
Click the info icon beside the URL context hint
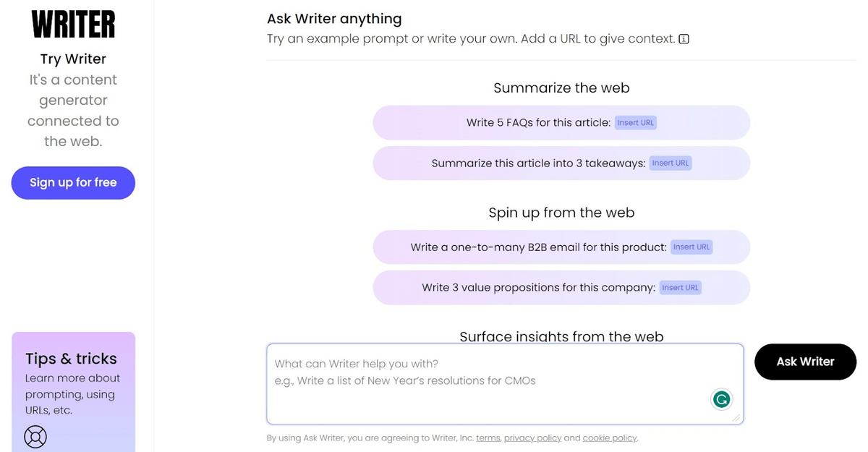(684, 39)
